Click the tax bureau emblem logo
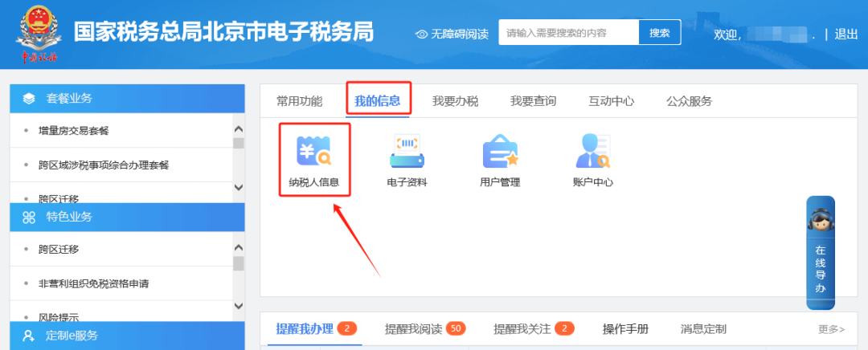This screenshot has width=868, height=350. click(x=38, y=33)
